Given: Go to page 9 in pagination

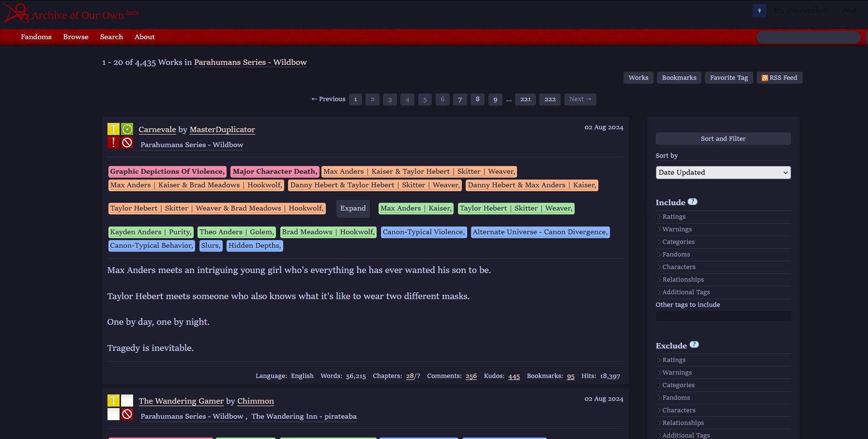Looking at the screenshot, I should coord(495,99).
